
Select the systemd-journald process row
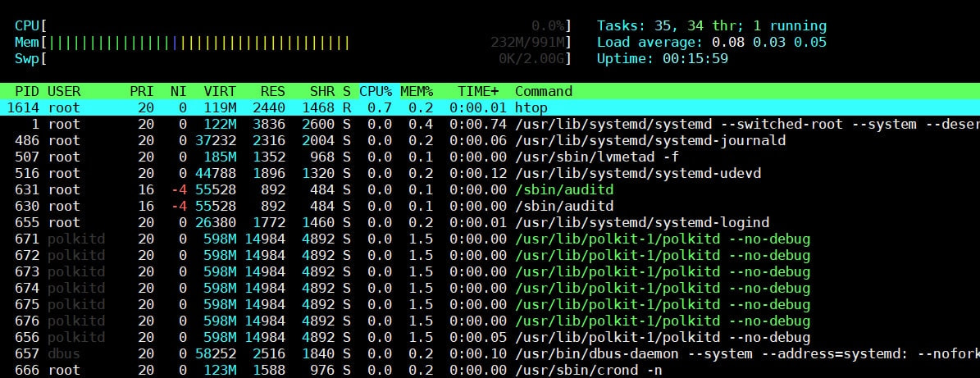click(490, 140)
